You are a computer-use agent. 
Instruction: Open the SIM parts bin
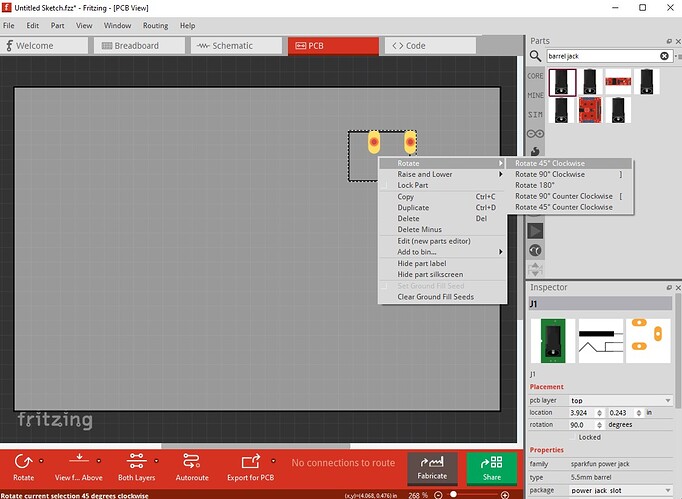(535, 115)
